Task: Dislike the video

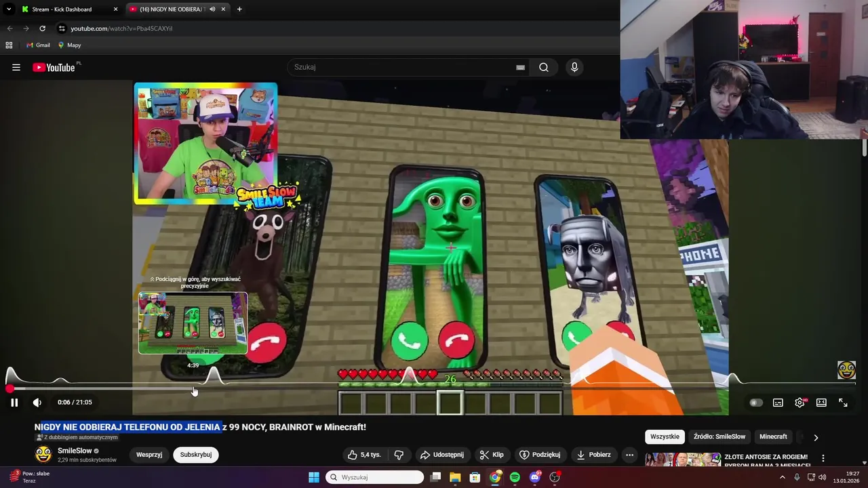Action: [x=399, y=455]
